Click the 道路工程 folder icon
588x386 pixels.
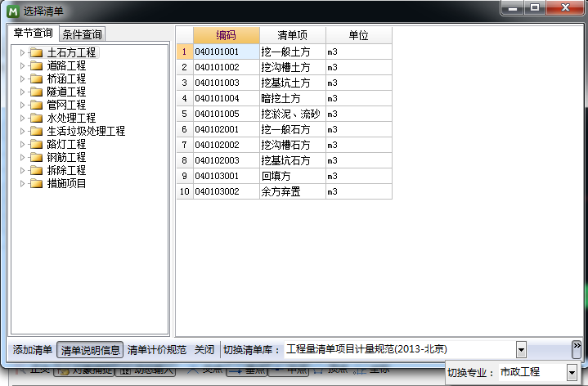(x=36, y=66)
